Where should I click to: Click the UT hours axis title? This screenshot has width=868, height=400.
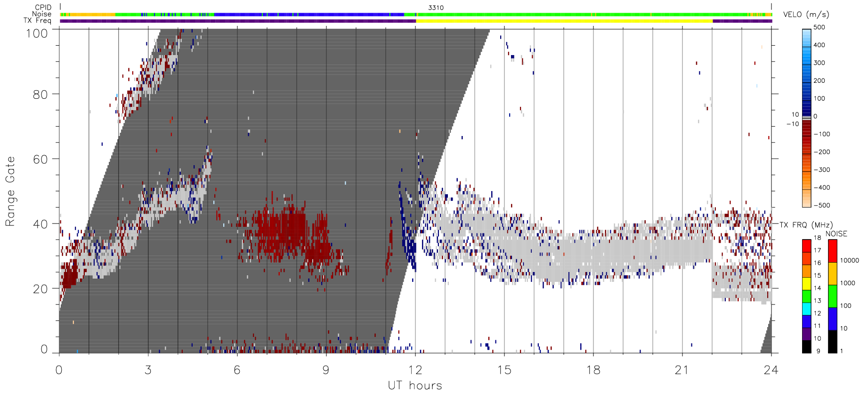tap(415, 386)
